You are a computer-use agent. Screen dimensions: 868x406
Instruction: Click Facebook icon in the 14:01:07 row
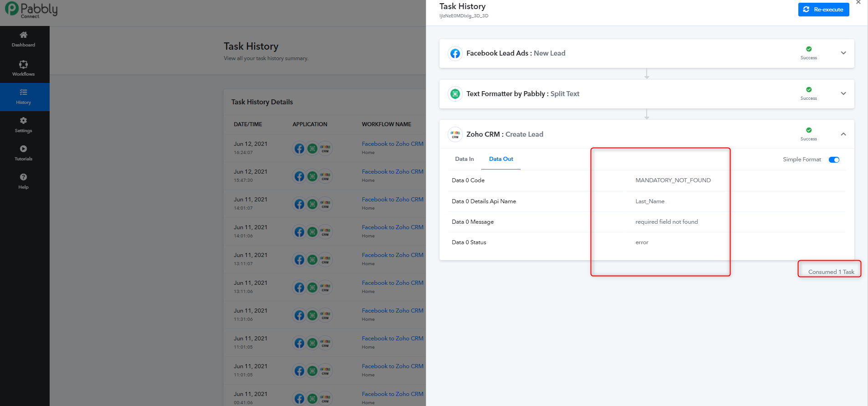pyautogui.click(x=299, y=204)
